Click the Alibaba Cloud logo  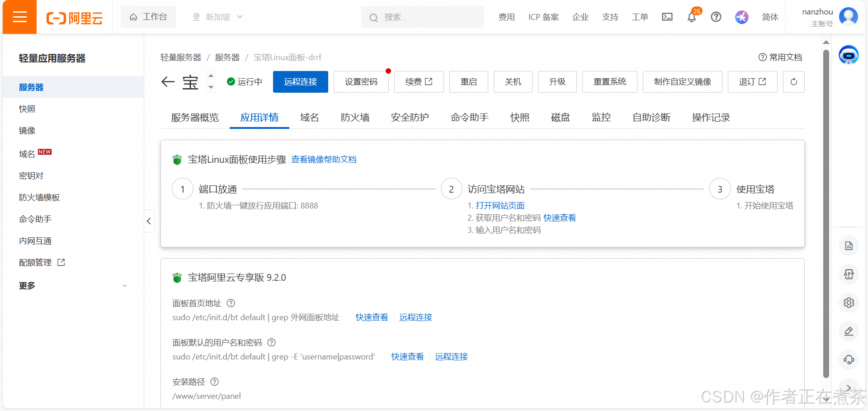point(75,18)
